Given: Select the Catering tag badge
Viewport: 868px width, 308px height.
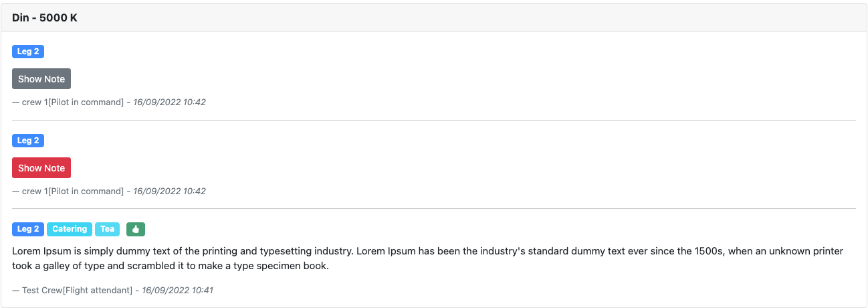Looking at the screenshot, I should 70,229.
